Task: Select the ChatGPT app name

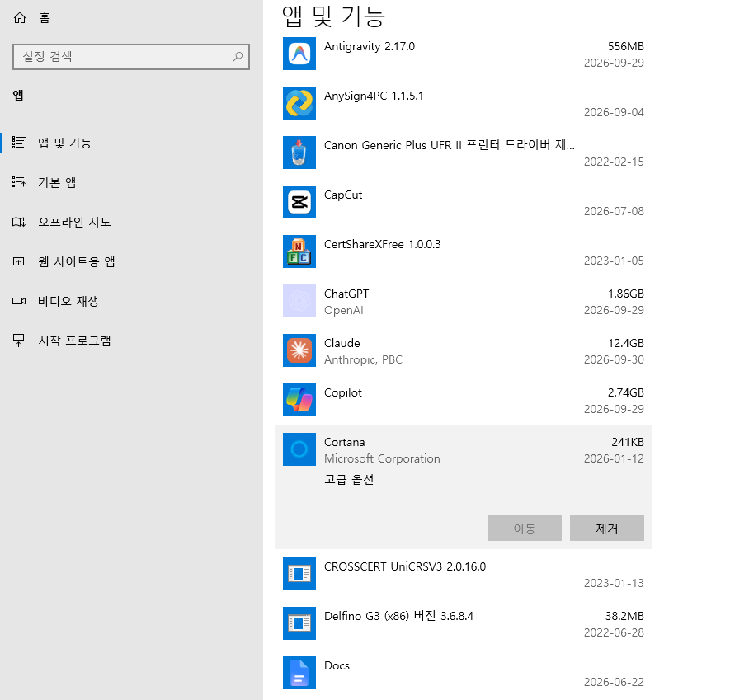Action: [x=346, y=294]
